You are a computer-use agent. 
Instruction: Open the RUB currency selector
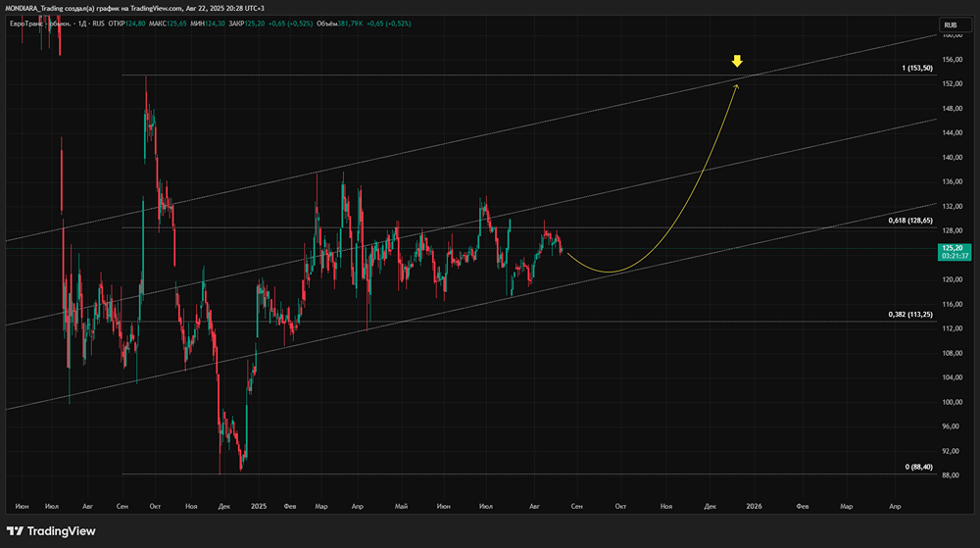(955, 25)
